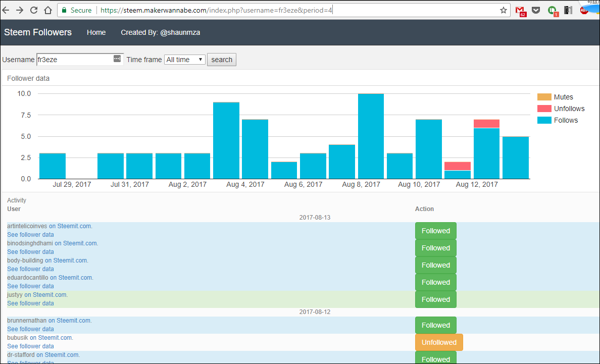Image resolution: width=600 pixels, height=364 pixels.
Task: Go back using the browser back arrow
Action: tap(6, 10)
